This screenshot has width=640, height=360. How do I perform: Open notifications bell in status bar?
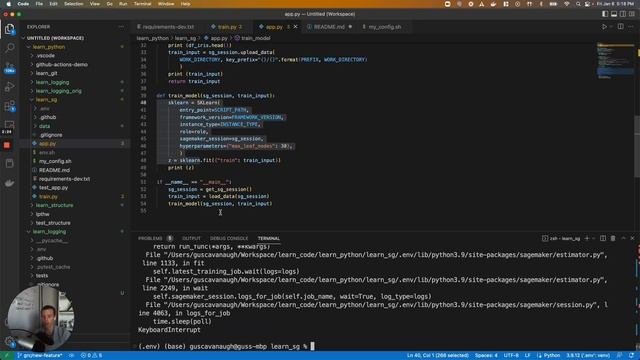pyautogui.click(x=631, y=356)
